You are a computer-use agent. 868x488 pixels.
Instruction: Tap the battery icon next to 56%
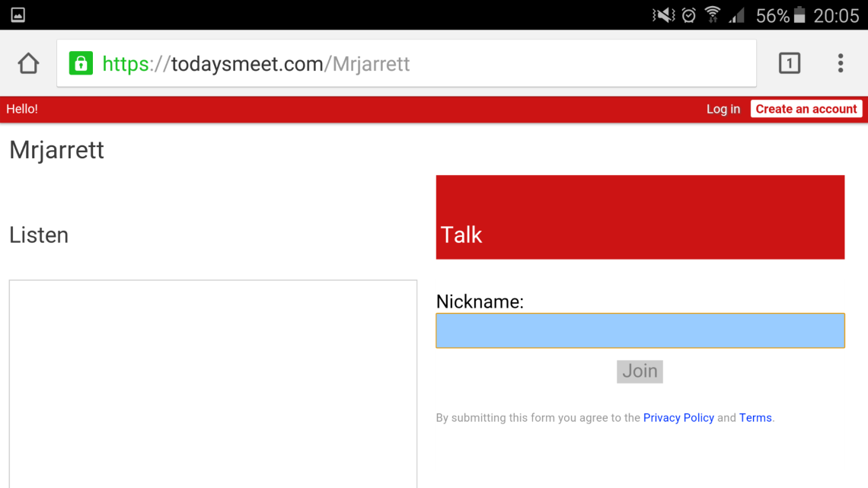799,15
